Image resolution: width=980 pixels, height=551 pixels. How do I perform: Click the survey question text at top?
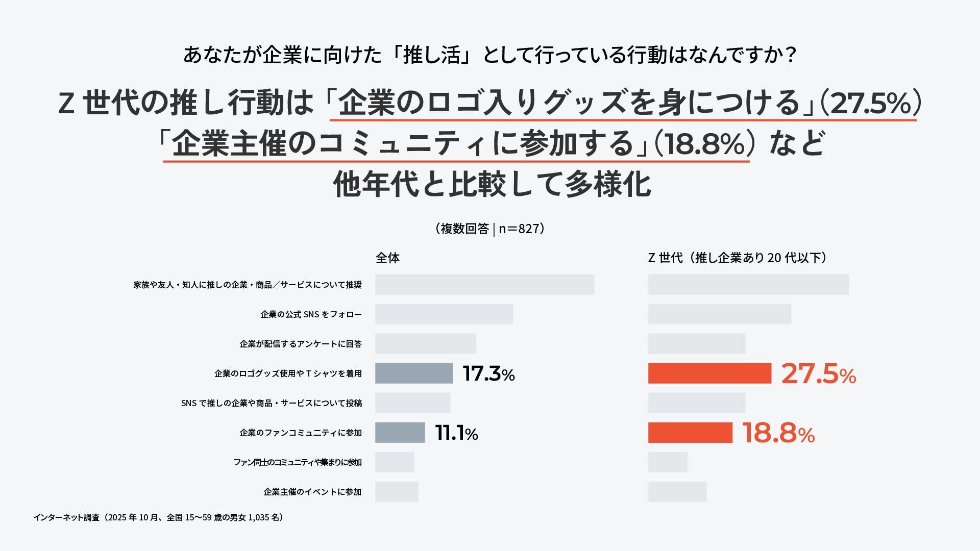[490, 55]
